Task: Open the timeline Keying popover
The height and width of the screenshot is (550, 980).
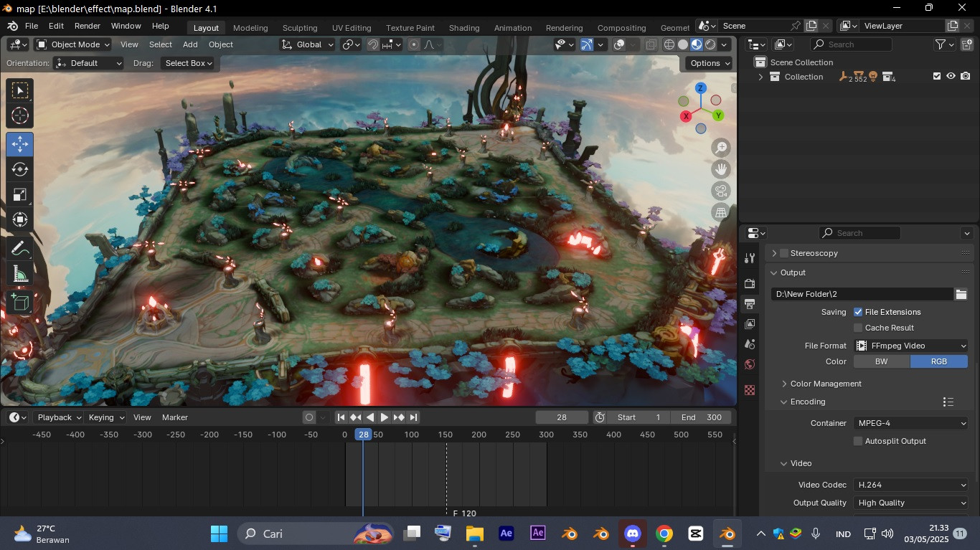Action: pos(106,417)
